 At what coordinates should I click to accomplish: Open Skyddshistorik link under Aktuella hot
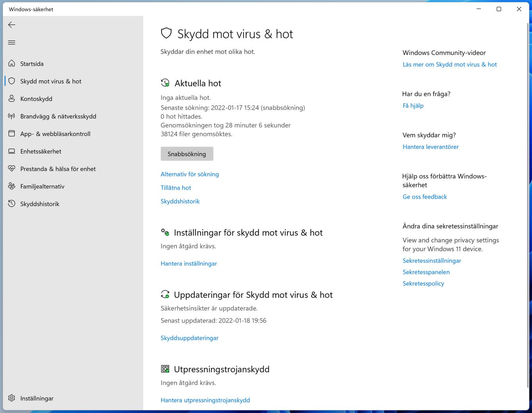pos(180,201)
